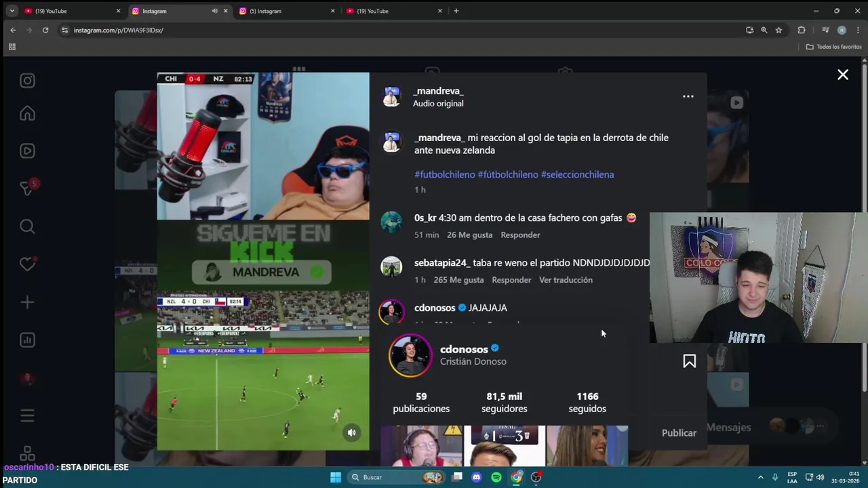Open Discord from the taskbar
The image size is (868, 488).
476,477
